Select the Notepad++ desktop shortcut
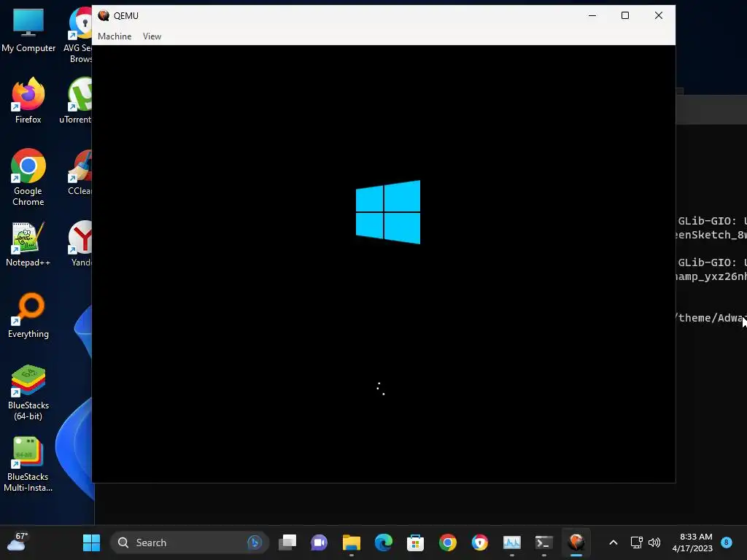 (x=28, y=244)
